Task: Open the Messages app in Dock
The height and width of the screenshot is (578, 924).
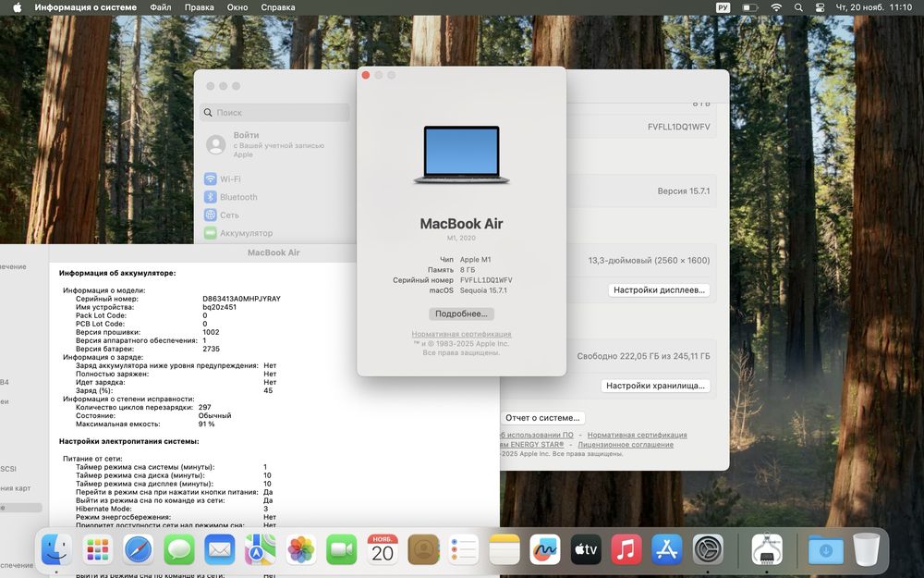Action: (179, 550)
